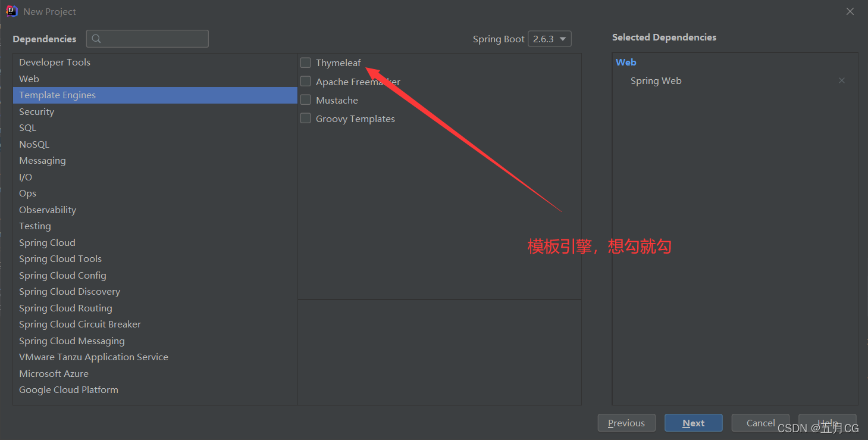Select the Messaging category
Viewport: 868px width, 440px height.
[155, 161]
